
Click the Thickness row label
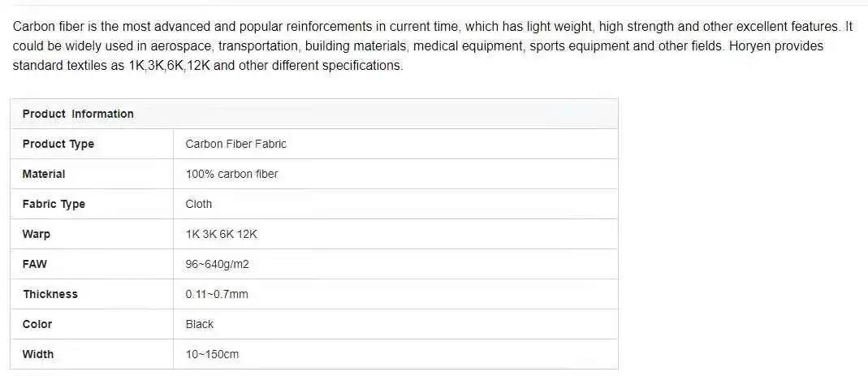click(x=50, y=294)
